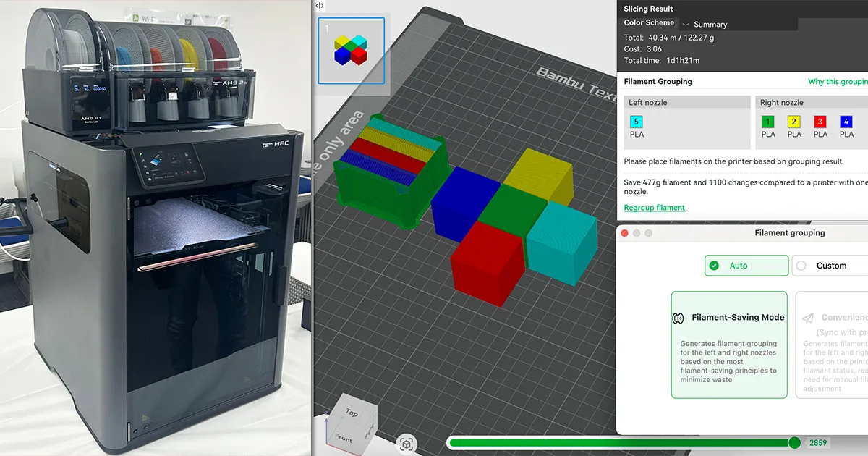
Task: Open the Regroup filament link
Action: click(654, 208)
